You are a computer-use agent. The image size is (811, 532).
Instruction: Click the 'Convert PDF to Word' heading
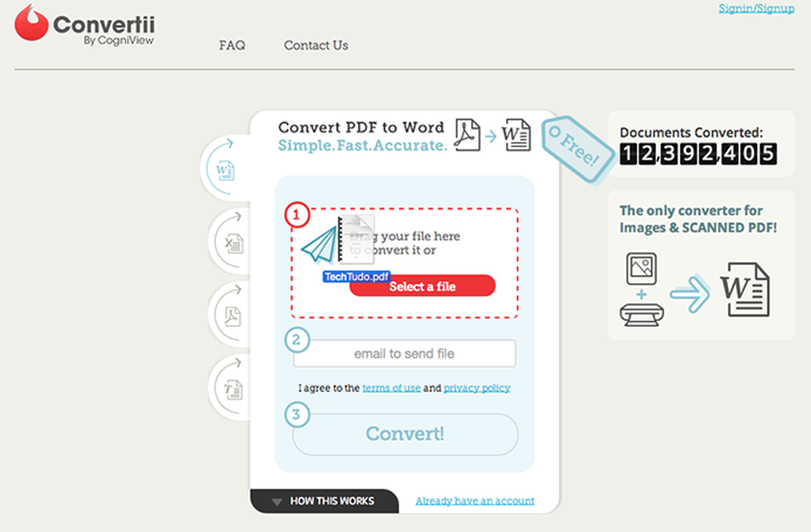tap(362, 127)
